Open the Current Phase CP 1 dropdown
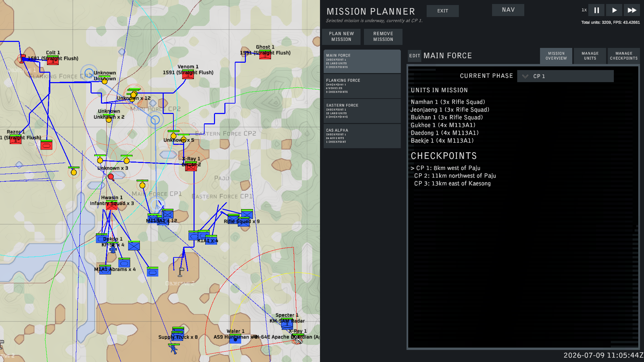 [566, 76]
